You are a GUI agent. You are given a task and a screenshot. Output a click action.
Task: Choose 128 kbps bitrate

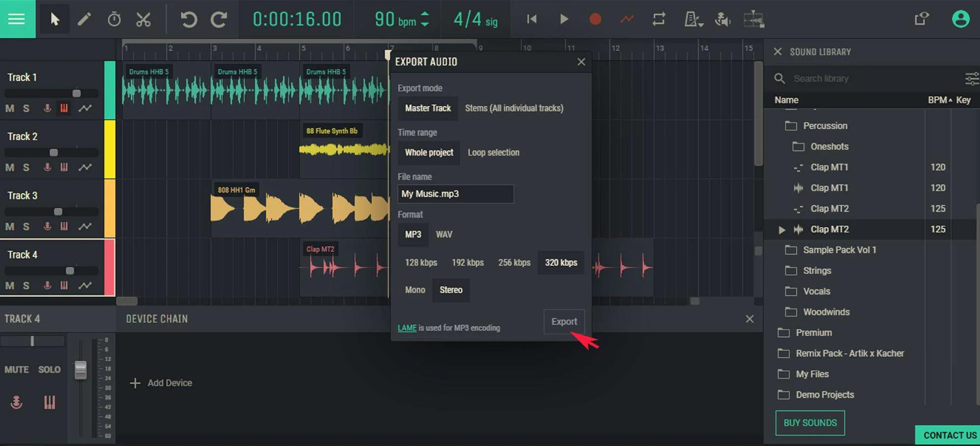click(421, 262)
